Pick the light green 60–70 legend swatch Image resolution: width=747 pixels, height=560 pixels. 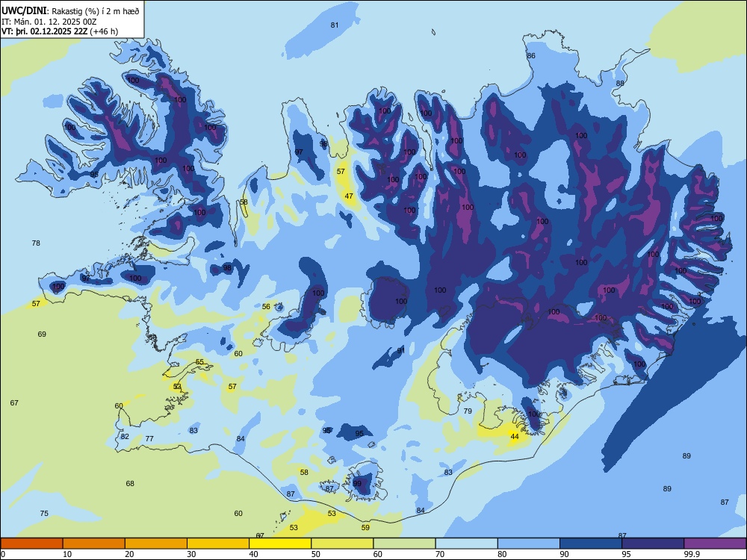tap(404, 544)
